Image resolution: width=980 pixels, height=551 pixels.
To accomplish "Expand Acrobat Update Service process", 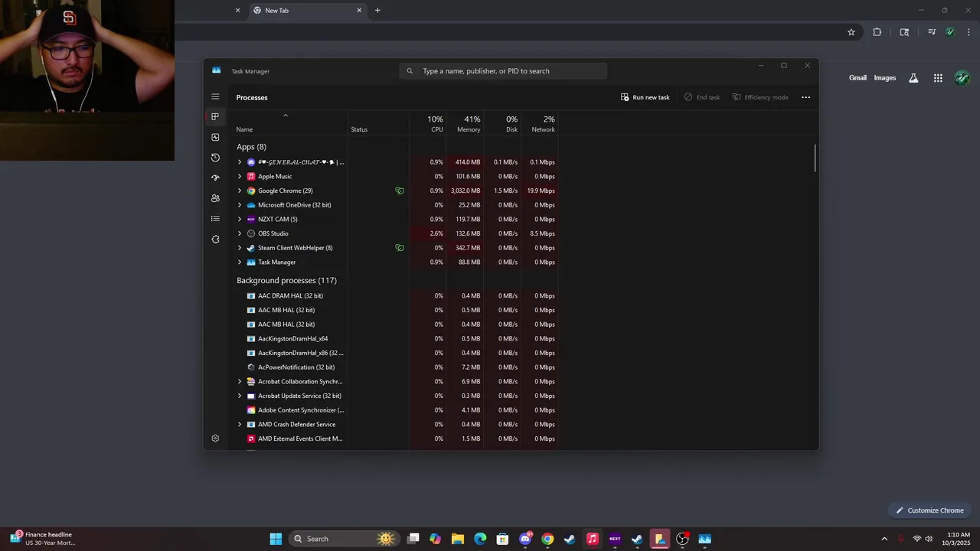I will (x=240, y=396).
